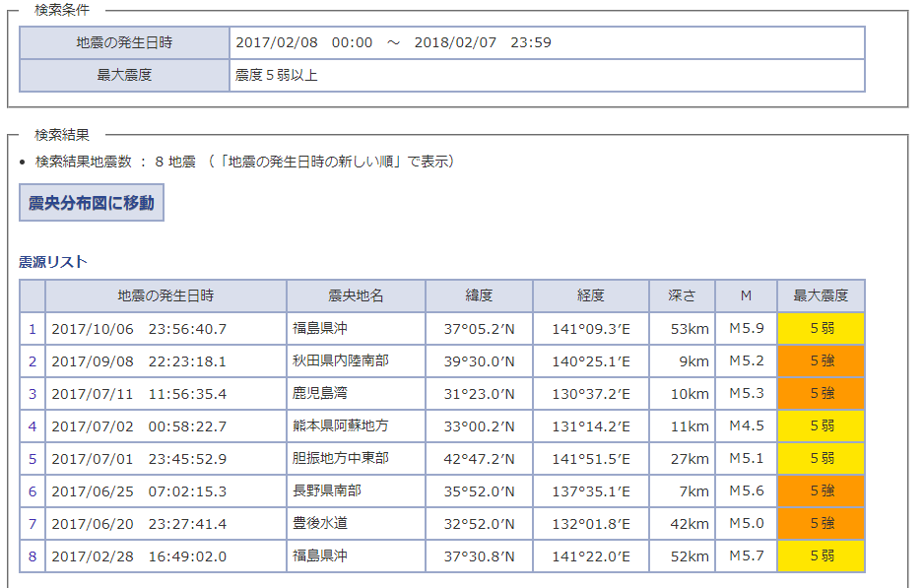
Task: Open earthquake entry number 1 link
Action: (33, 329)
